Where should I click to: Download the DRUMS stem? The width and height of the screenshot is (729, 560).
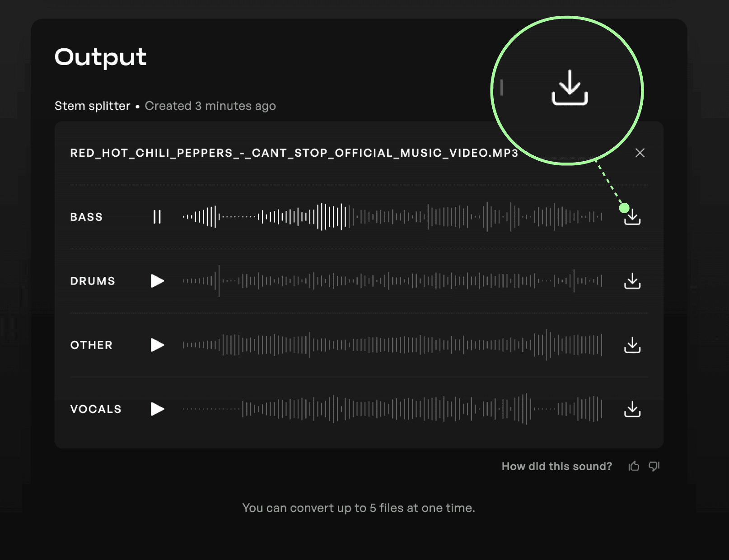click(x=632, y=281)
